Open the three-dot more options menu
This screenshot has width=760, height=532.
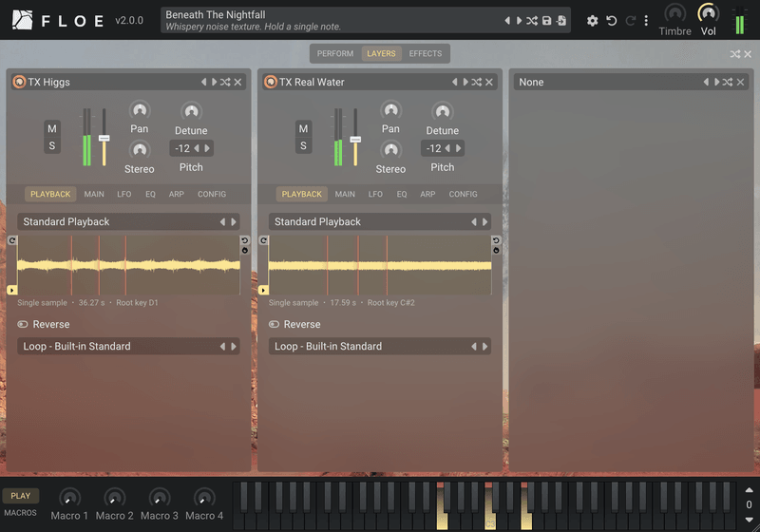click(x=646, y=21)
